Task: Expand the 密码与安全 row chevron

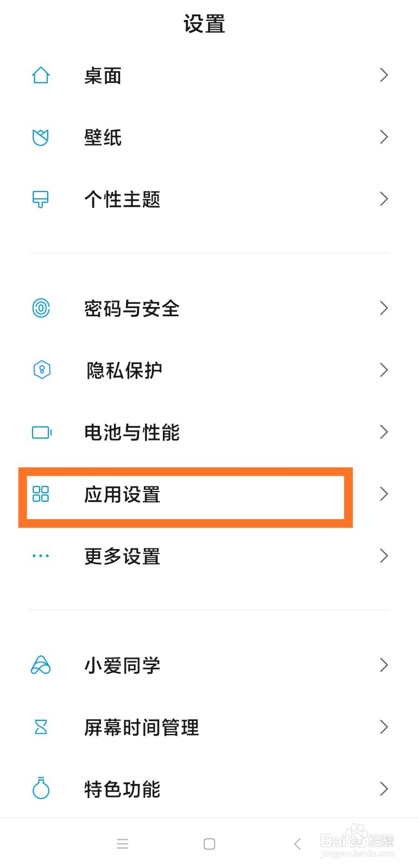Action: click(383, 308)
